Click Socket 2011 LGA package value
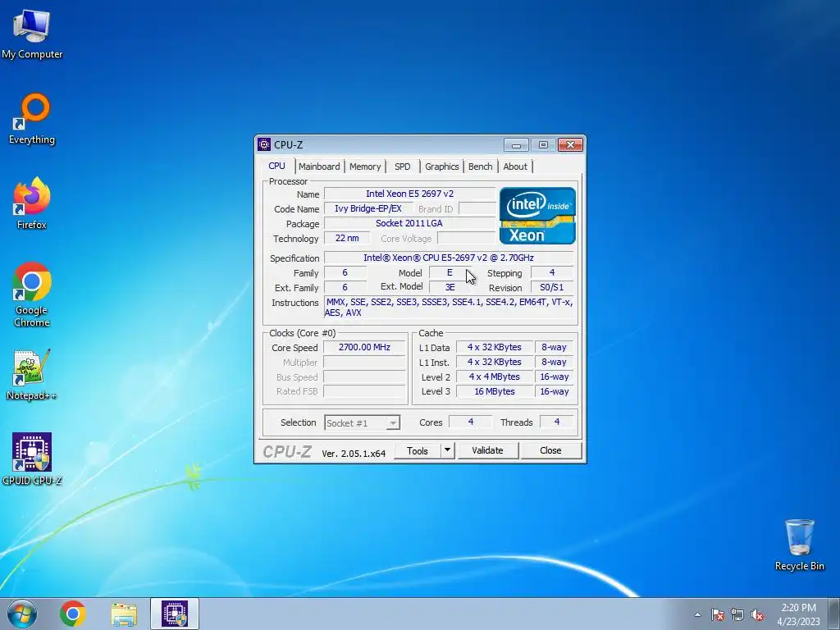This screenshot has width=840, height=630. coord(410,223)
